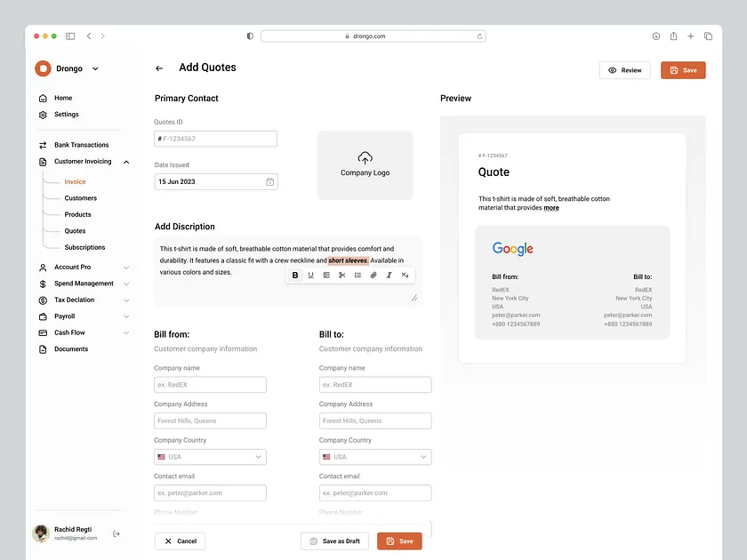This screenshot has height=560, width=747.
Task: Insert a bullet list in the description
Action: [358, 275]
